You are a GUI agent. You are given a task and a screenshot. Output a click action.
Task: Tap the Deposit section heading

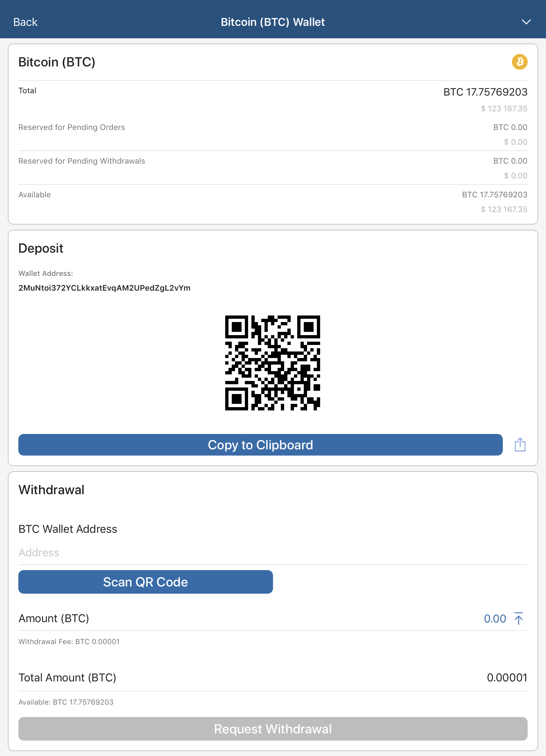[41, 248]
